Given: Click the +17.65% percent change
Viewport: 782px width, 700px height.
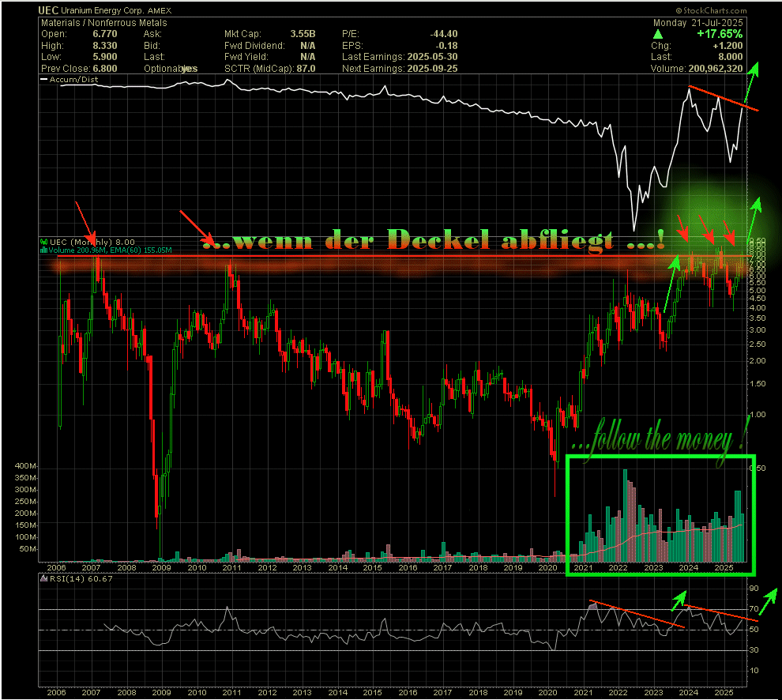Looking at the screenshot, I should click(720, 34).
